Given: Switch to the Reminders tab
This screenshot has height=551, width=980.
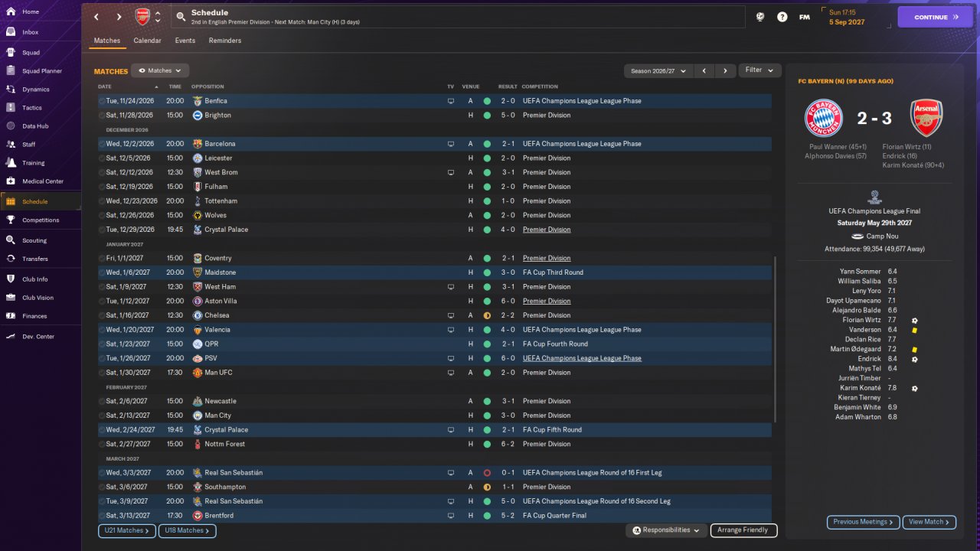Looking at the screenshot, I should pyautogui.click(x=225, y=41).
